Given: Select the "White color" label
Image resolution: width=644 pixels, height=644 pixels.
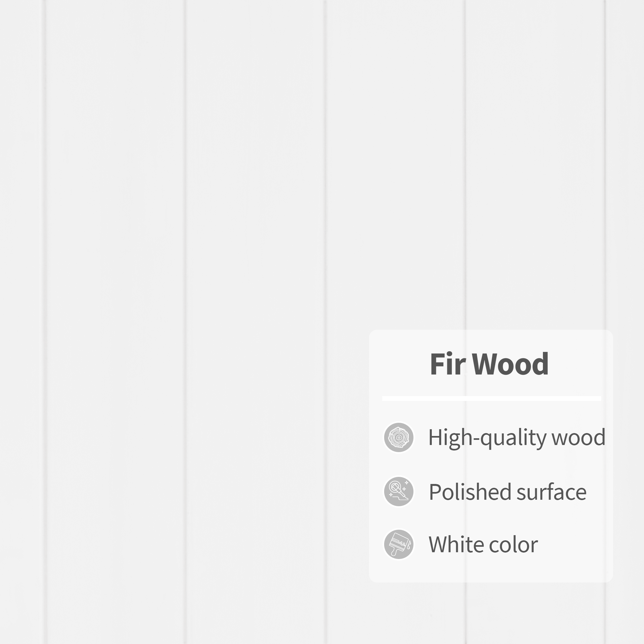Looking at the screenshot, I should (x=483, y=545).
